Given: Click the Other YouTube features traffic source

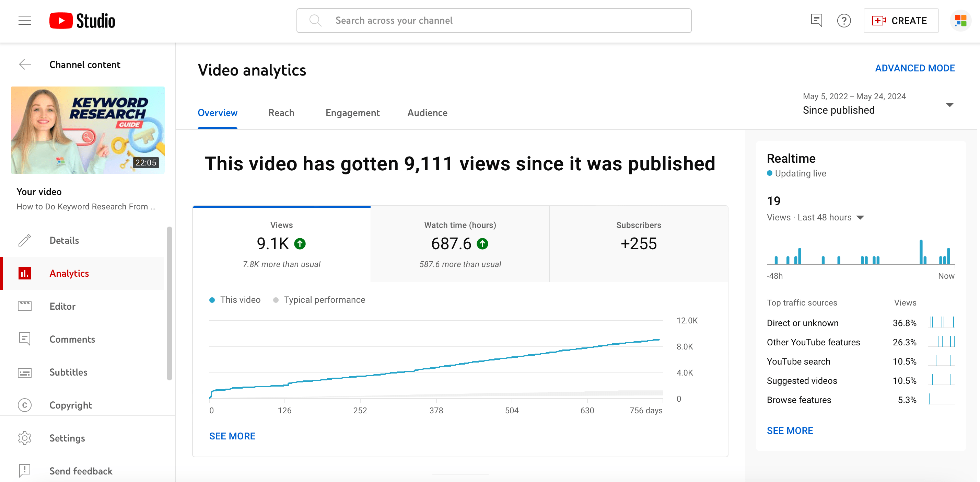Looking at the screenshot, I should click(x=813, y=342).
